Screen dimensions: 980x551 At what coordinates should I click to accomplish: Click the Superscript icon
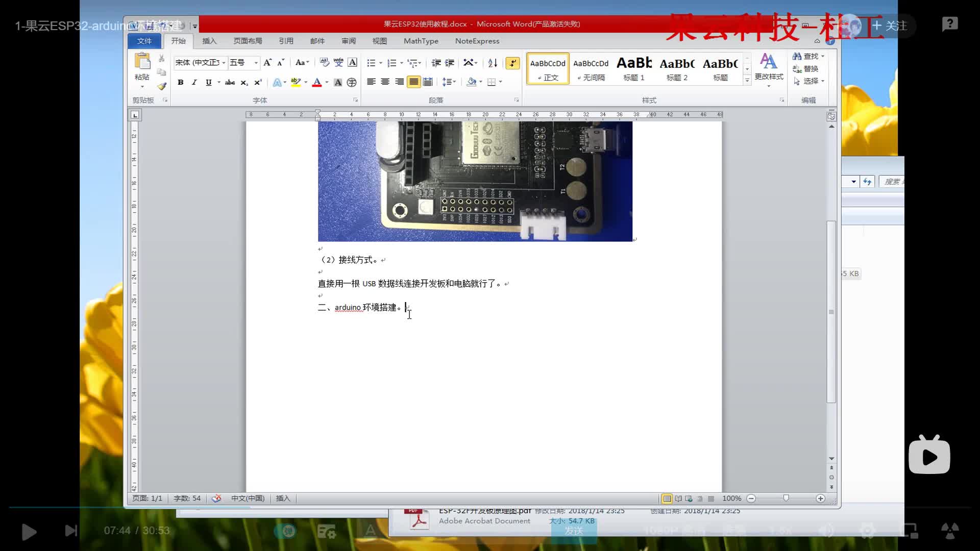(258, 82)
